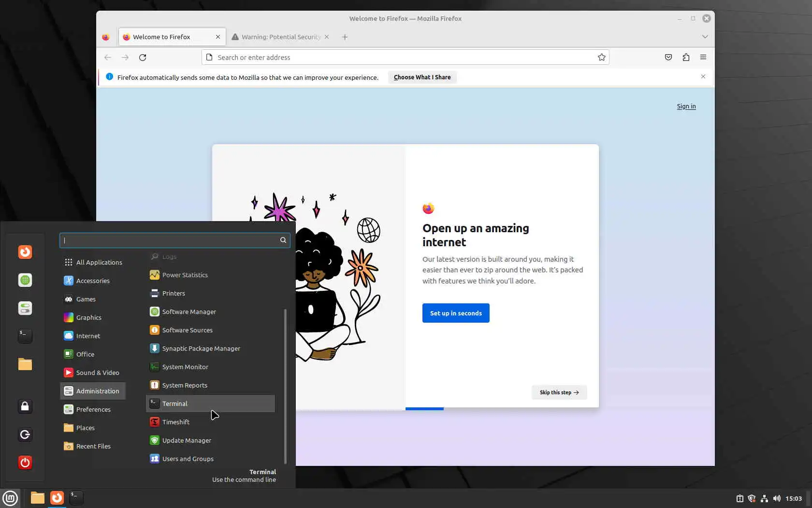Open Printers from the menu
This screenshot has height=508, width=812.
coord(211,293)
